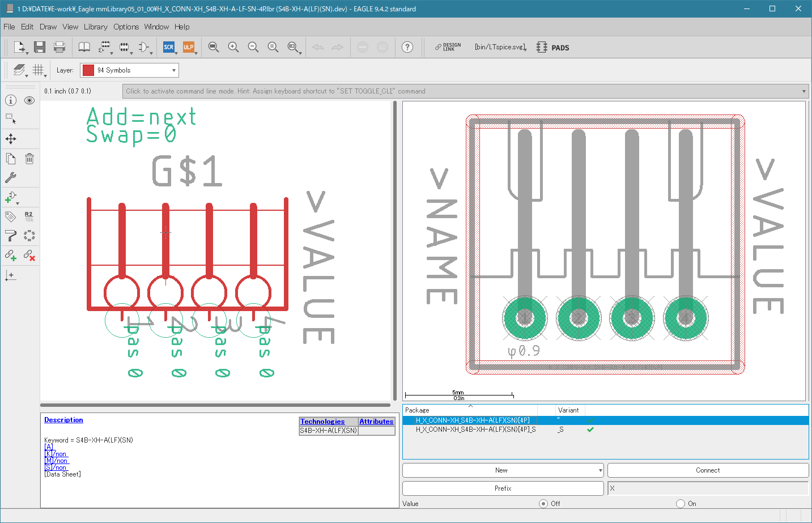Click the Connect button
The image size is (812, 523).
[708, 470]
